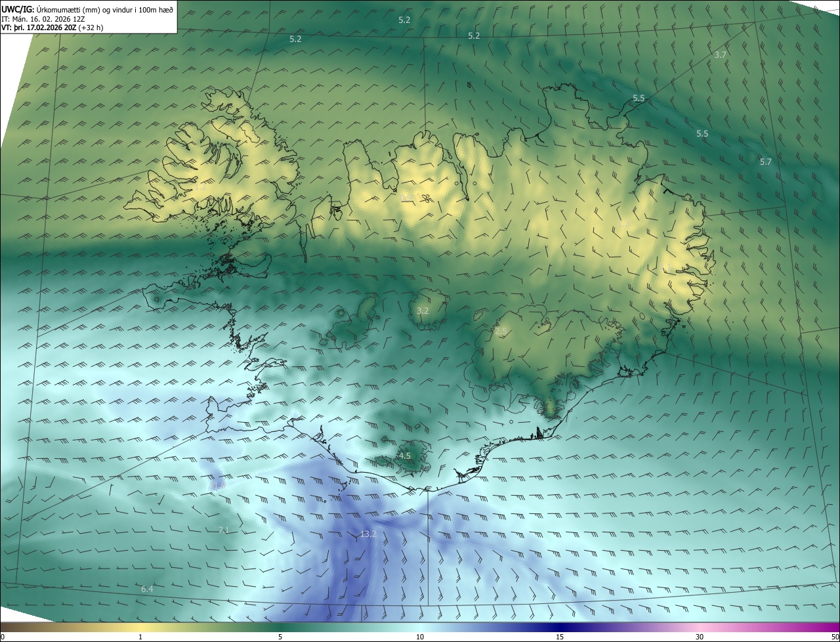Click the 15 tick on the color scale
The image size is (840, 642).
point(560,637)
